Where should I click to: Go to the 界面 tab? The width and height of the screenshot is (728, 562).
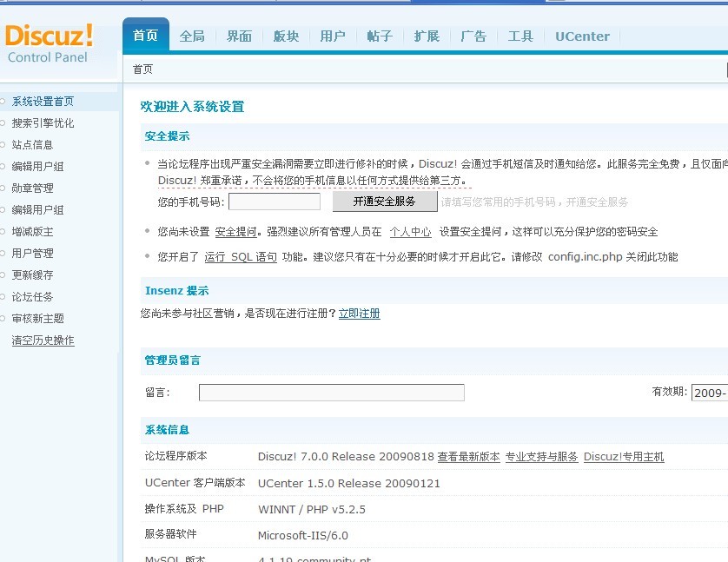click(239, 36)
